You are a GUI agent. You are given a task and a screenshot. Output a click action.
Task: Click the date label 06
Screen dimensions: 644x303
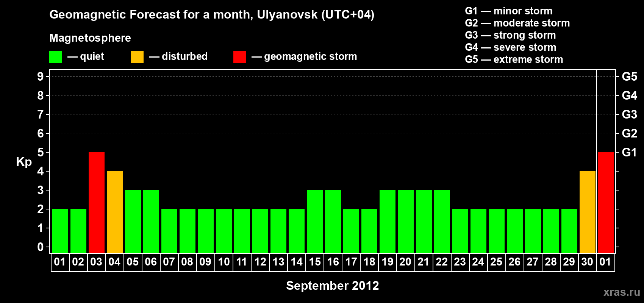pos(151,262)
